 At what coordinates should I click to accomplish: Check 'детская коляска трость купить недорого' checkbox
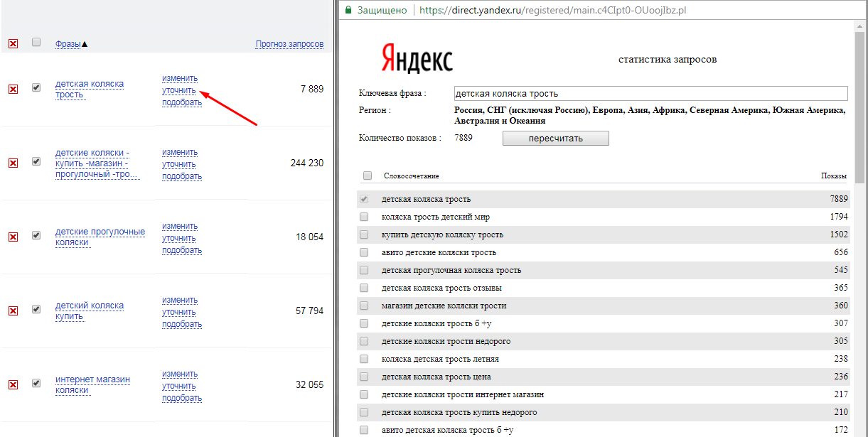(364, 412)
